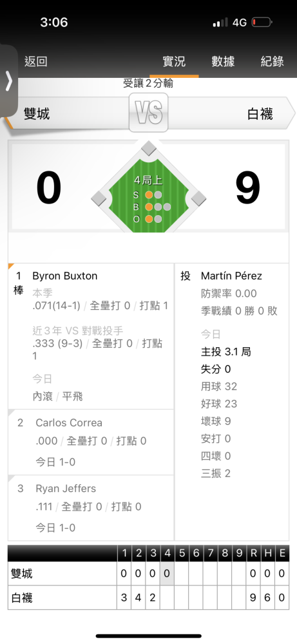
Task: Select batter Ryan Jeffers row
Action: pos(91,508)
